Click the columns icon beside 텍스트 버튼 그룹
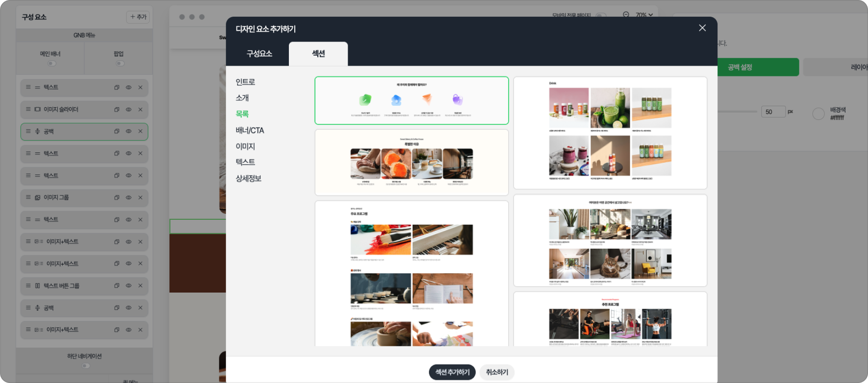 pyautogui.click(x=38, y=286)
